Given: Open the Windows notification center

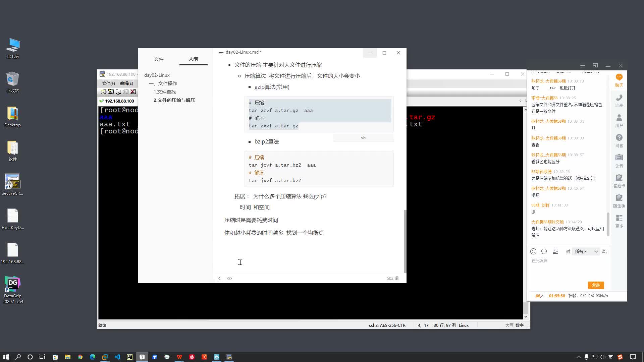Looking at the screenshot, I should 633,357.
